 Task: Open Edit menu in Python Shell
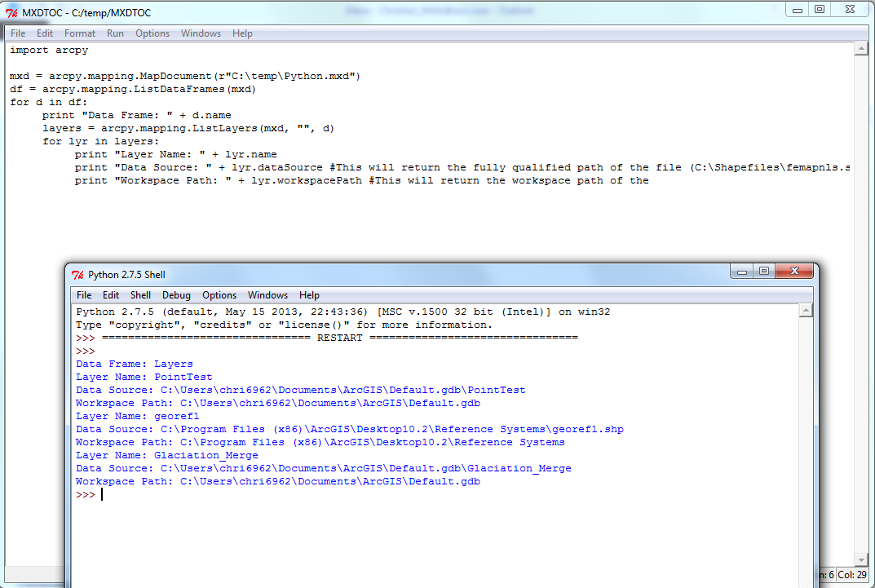(x=110, y=295)
